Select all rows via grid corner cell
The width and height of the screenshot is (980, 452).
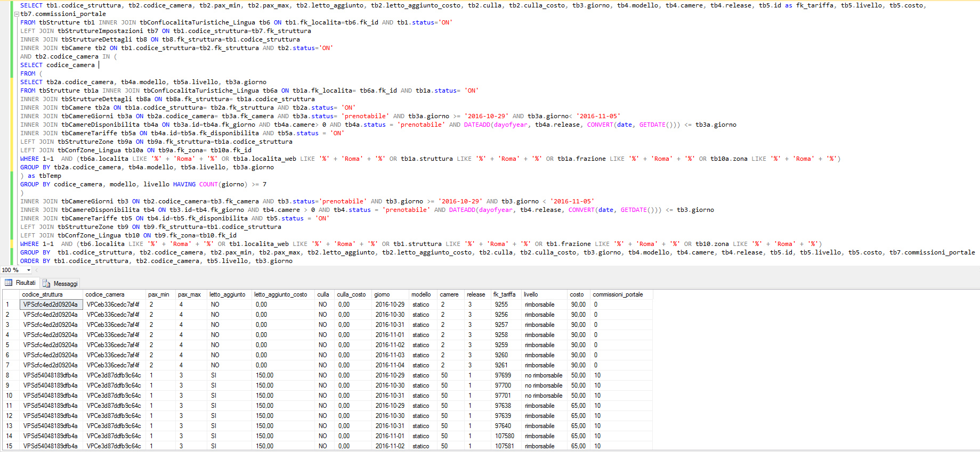11,294
